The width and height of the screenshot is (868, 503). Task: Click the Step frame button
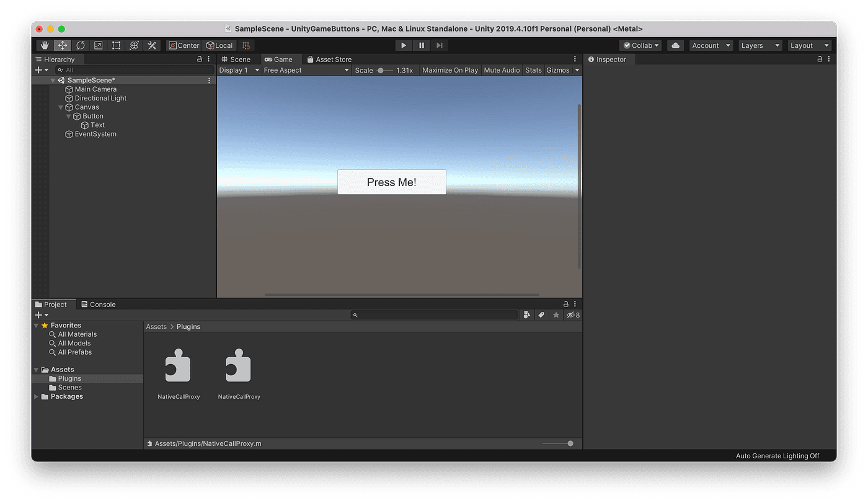[x=440, y=45]
